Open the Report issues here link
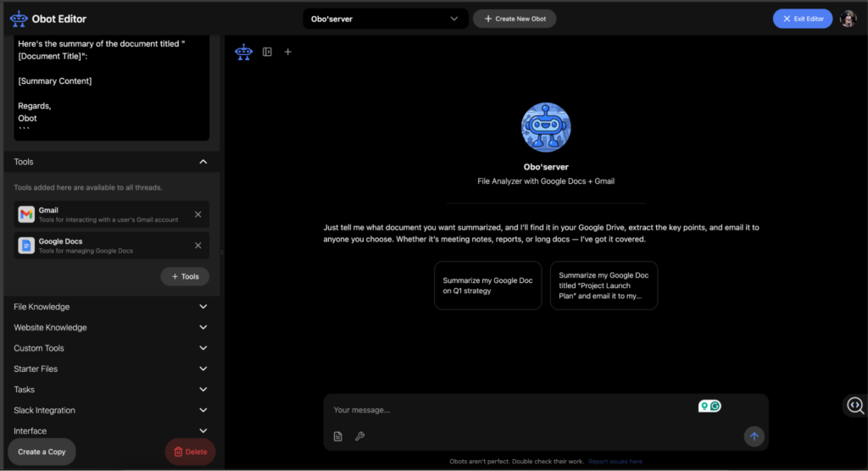This screenshot has height=471, width=868. click(615, 462)
